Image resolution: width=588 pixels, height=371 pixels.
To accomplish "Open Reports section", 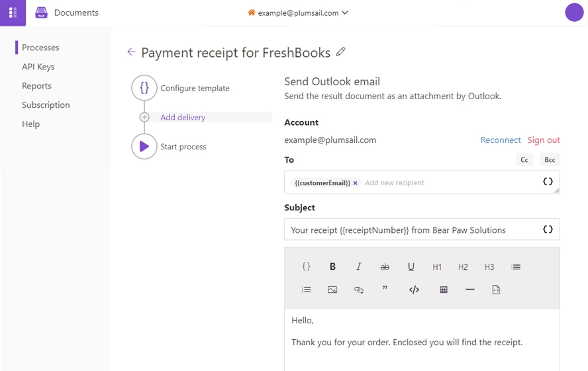I will [37, 86].
